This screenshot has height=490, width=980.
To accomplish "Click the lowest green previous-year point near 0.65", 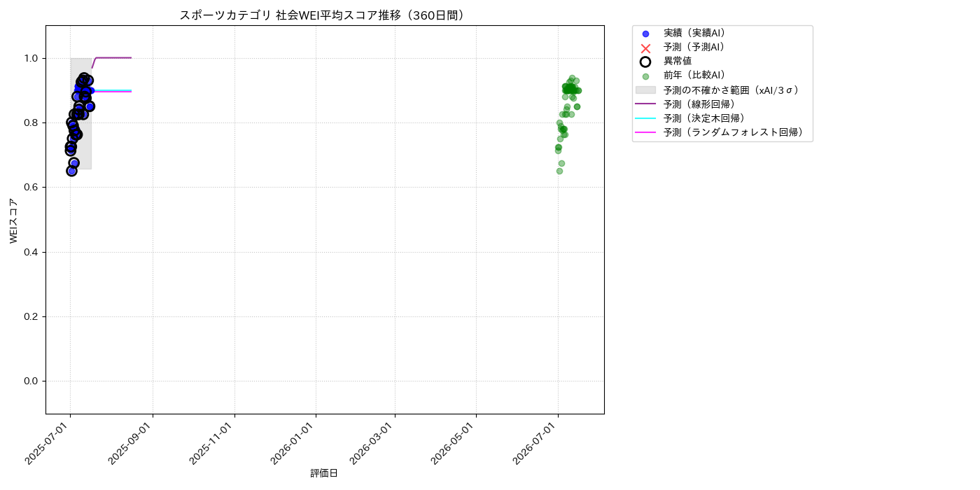I will point(559,171).
